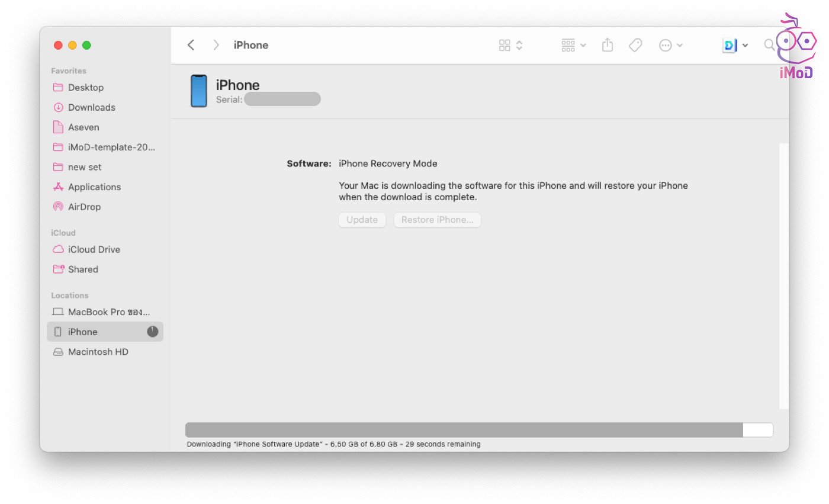
Task: Open the Share toolbar icon
Action: tap(607, 45)
